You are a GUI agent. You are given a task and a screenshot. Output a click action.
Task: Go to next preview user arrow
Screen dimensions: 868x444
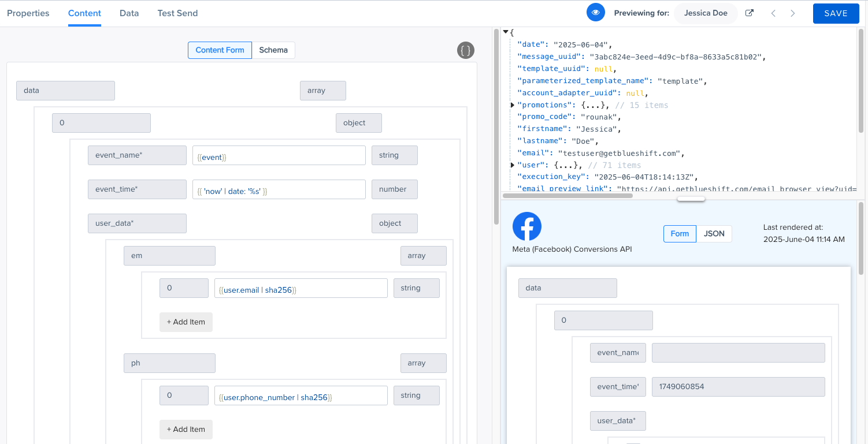[792, 13]
